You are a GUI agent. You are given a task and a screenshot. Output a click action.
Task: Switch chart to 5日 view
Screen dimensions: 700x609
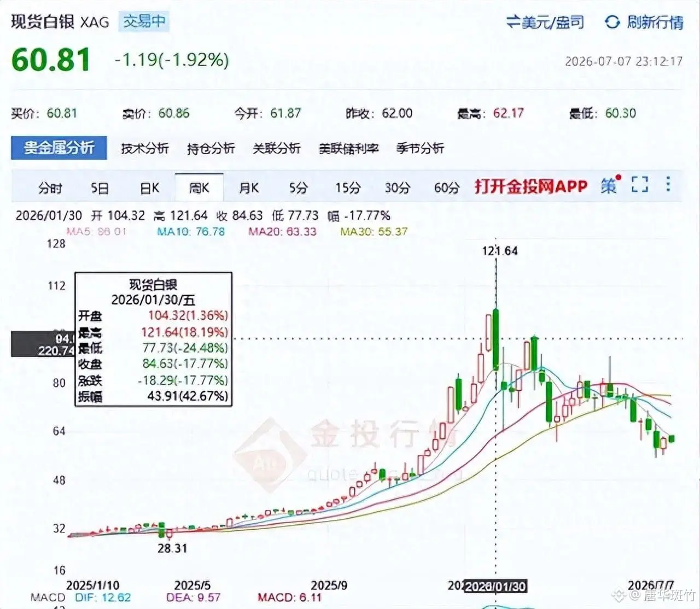point(100,188)
